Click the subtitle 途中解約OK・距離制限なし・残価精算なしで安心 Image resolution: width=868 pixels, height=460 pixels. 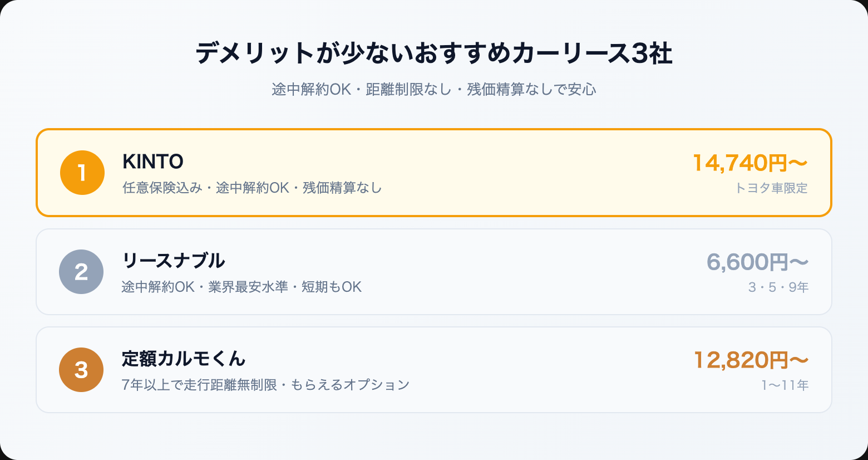point(434,90)
